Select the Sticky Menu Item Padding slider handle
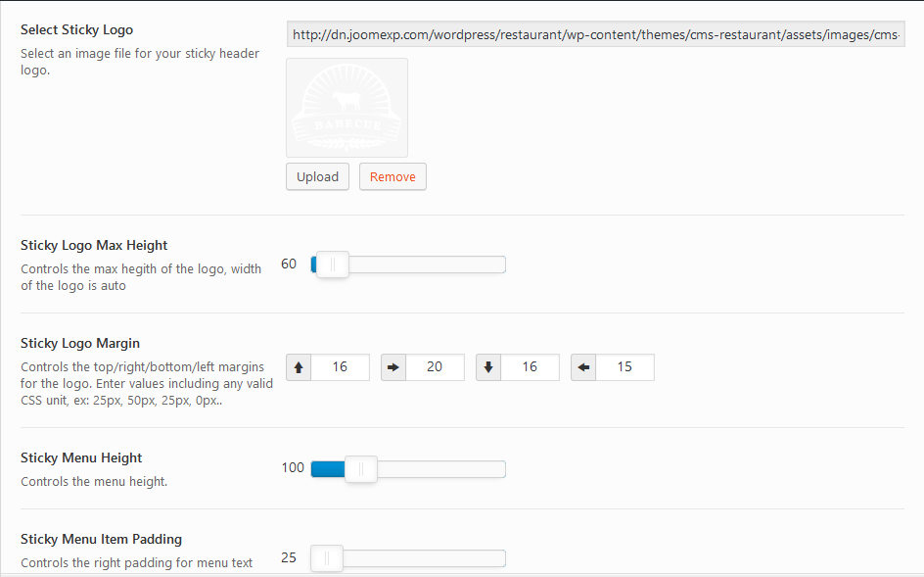 (327, 558)
